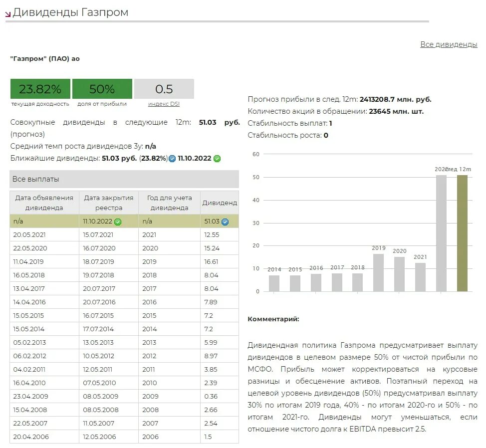486x448 pixels.
Task: Select the 2020 bar in the chart
Action: coord(399,274)
